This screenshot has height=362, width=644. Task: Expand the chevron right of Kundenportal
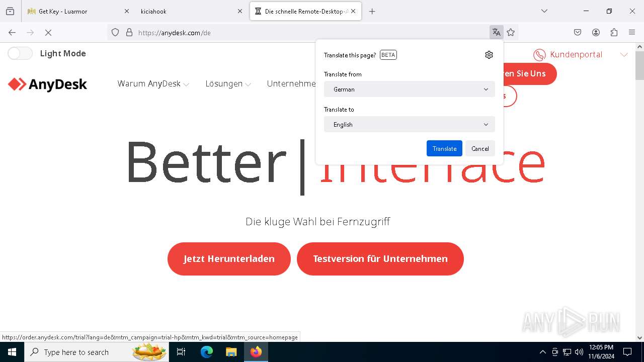pos(624,54)
